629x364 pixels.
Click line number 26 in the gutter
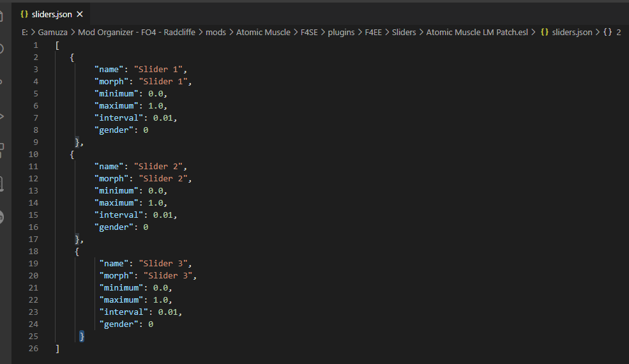[x=33, y=348]
